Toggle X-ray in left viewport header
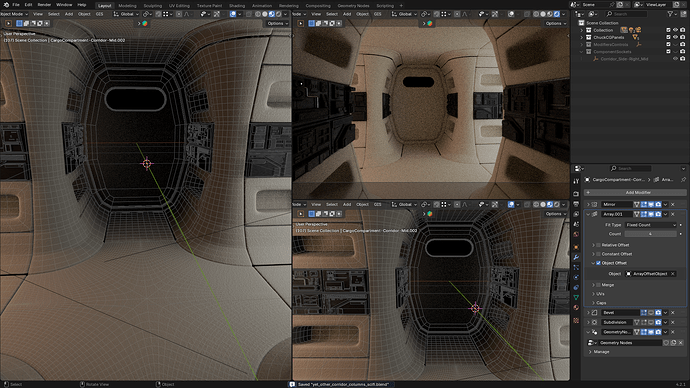 (x=249, y=14)
